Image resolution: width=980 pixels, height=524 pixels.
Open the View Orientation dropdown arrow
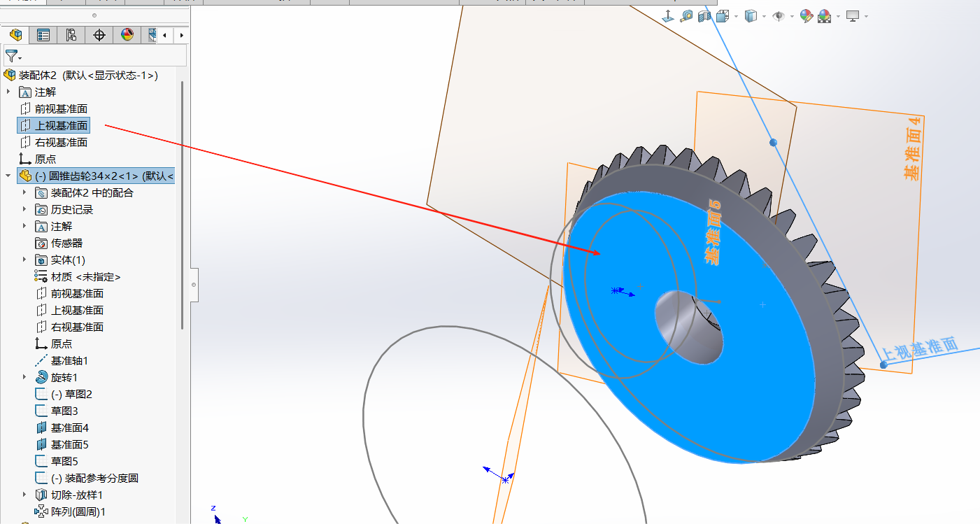click(x=736, y=16)
